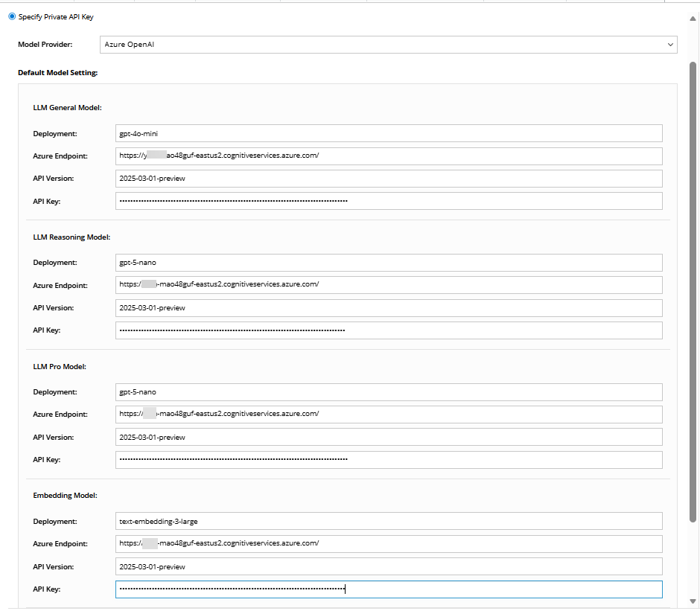Image resolution: width=700 pixels, height=611 pixels.
Task: Click the Azure Endpoint field under LLM Pro Model
Action: click(389, 415)
